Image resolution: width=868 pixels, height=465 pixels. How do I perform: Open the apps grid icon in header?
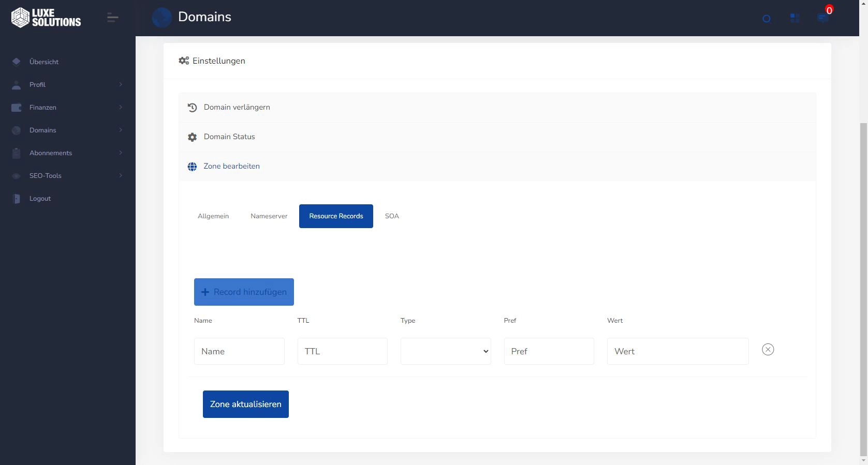(795, 18)
